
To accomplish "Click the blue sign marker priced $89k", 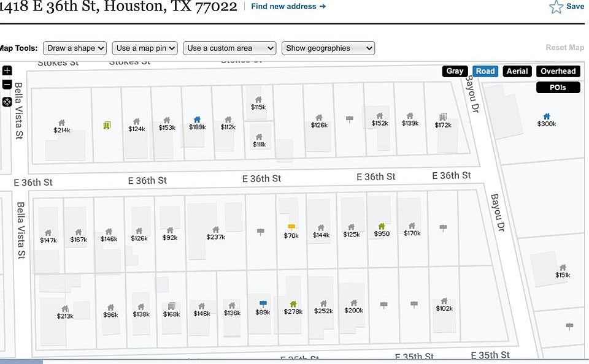I will 263,303.
